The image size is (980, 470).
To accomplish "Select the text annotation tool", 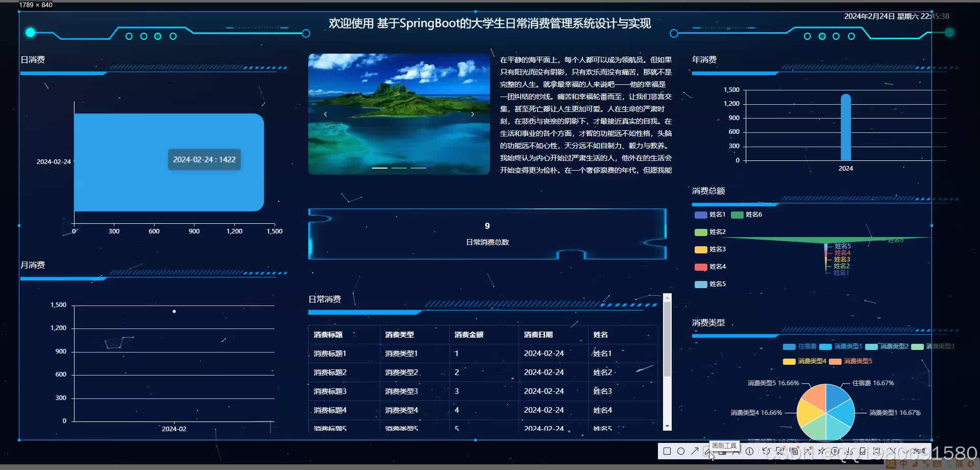I will click(736, 452).
